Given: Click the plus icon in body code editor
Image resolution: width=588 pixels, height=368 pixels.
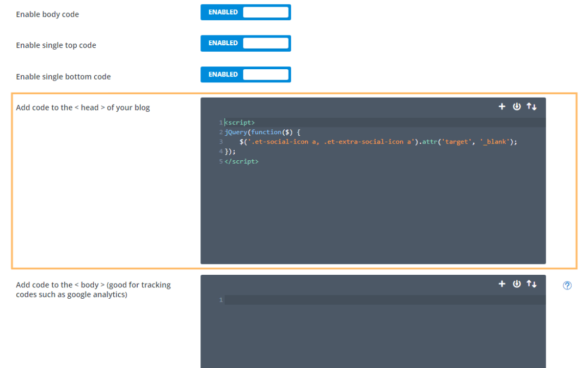Looking at the screenshot, I should coord(502,284).
